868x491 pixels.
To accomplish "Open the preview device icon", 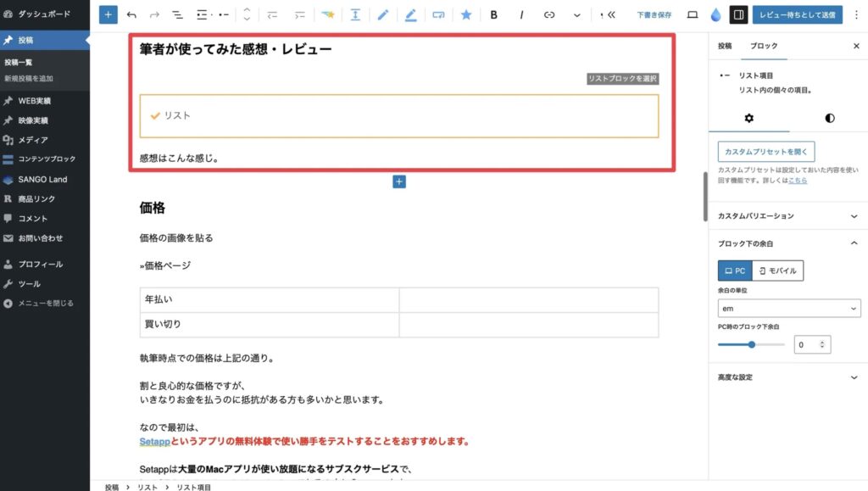I will 692,14.
